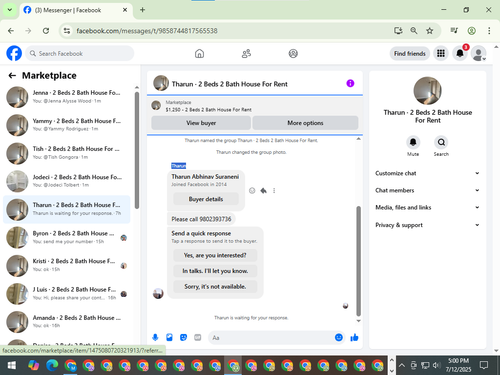The height and width of the screenshot is (375, 500).
Task: Open Amanda conversation in list
Action: point(67,322)
